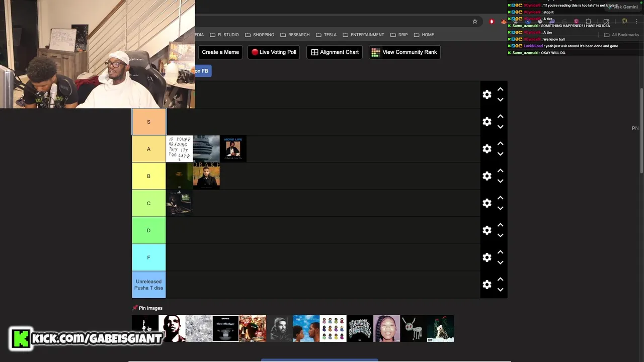Pick the Thank Me Later cover from unranked images

(x=172, y=328)
